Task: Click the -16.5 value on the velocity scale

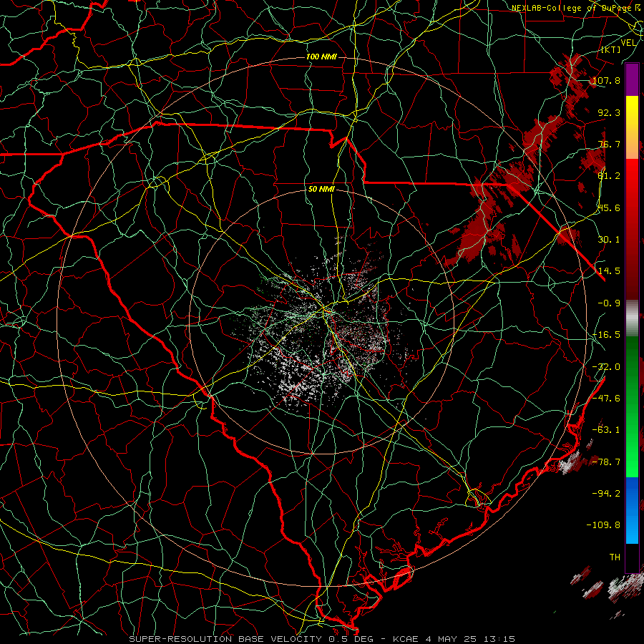Action: pos(606,335)
